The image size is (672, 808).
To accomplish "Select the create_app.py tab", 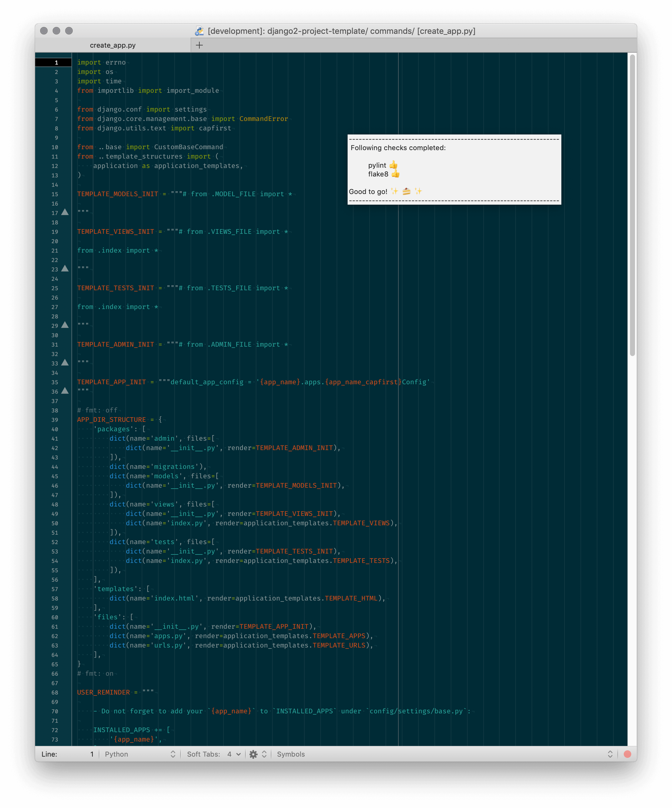I will pyautogui.click(x=113, y=45).
